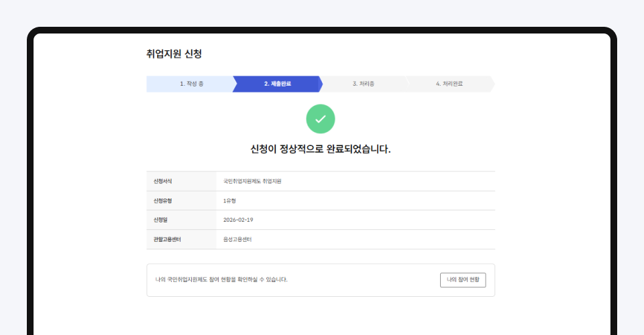Click the 음성고용센터 value
The image size is (644, 335).
coord(237,239)
